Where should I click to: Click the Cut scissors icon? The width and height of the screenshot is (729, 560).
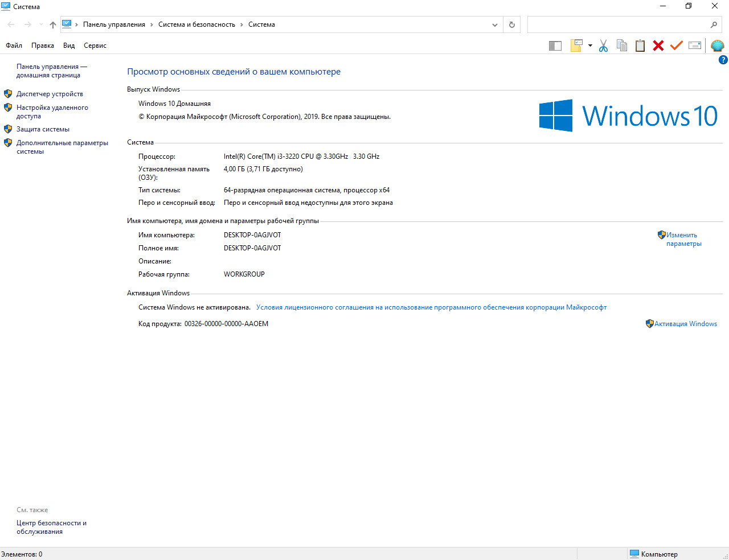click(x=604, y=46)
